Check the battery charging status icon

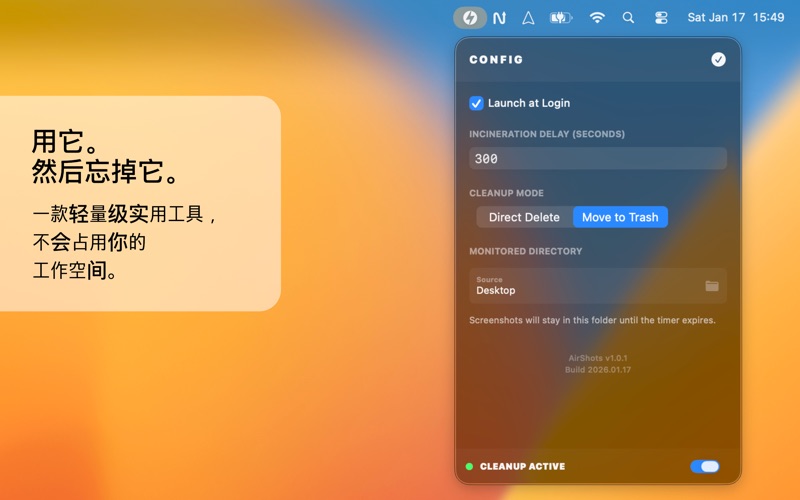coord(561,18)
